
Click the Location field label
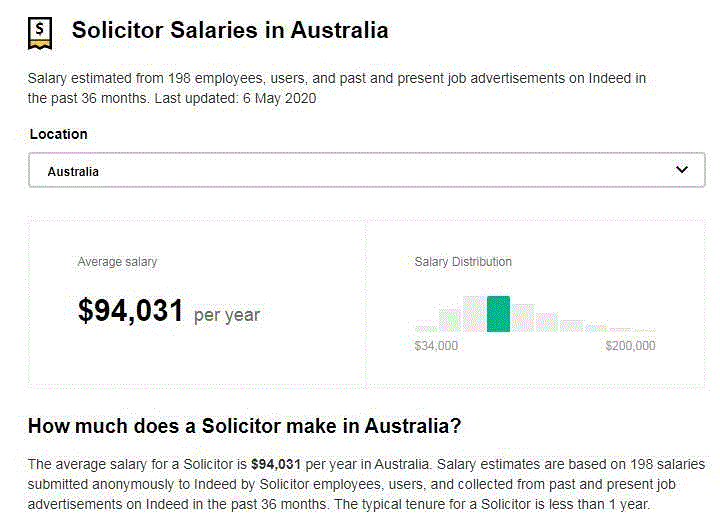[58, 134]
